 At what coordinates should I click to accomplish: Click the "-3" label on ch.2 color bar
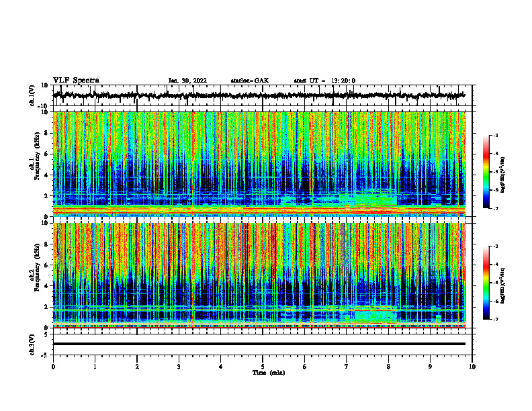495,246
